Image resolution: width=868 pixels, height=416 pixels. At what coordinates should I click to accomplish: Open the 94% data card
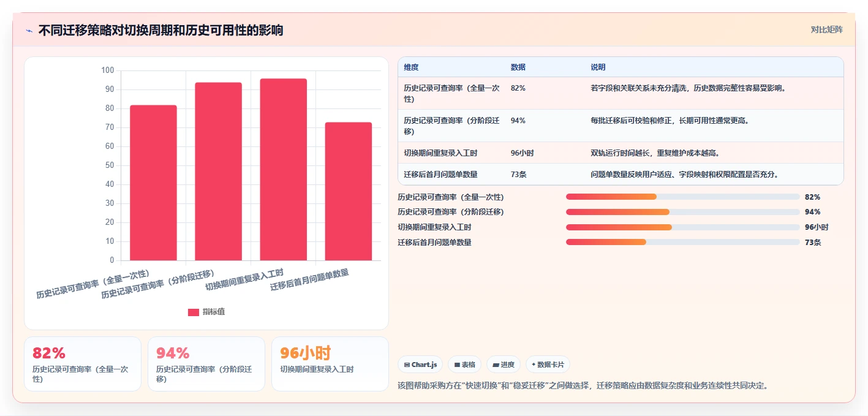click(206, 364)
